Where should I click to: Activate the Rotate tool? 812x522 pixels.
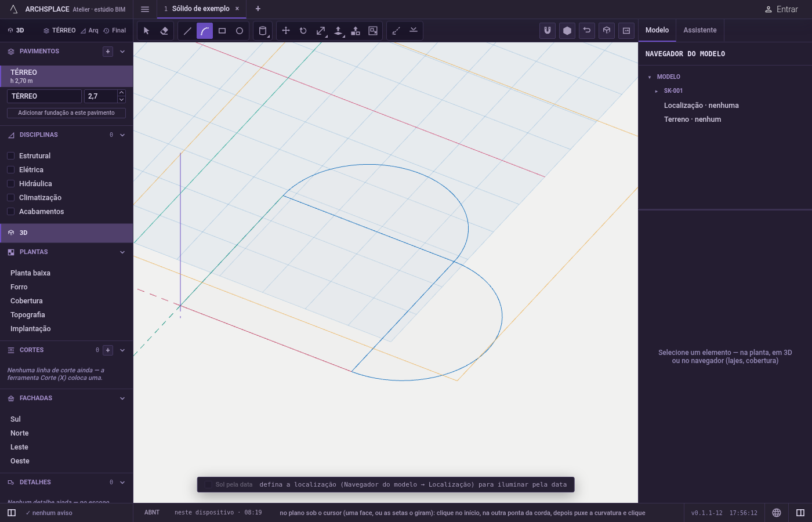[303, 31]
